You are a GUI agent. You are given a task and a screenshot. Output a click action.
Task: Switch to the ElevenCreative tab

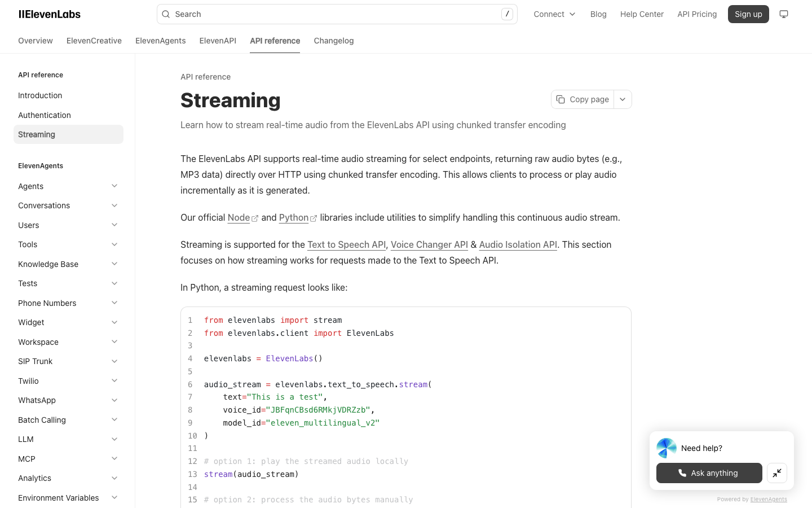tap(94, 41)
